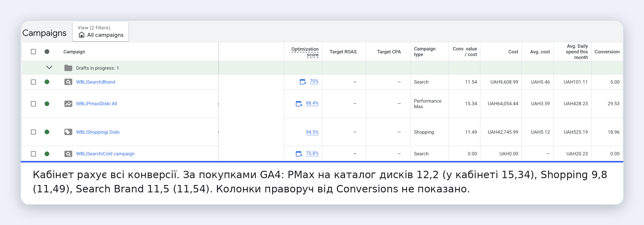644x225 pixels.
Task: Select the WBL|Search|Brand row checkbox
Action: coord(34,82)
